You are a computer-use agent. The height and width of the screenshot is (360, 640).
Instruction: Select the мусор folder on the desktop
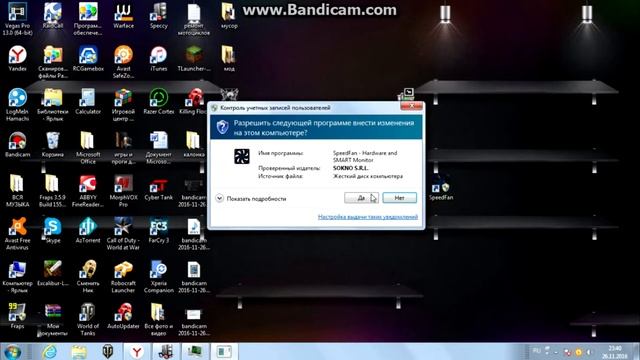click(229, 16)
